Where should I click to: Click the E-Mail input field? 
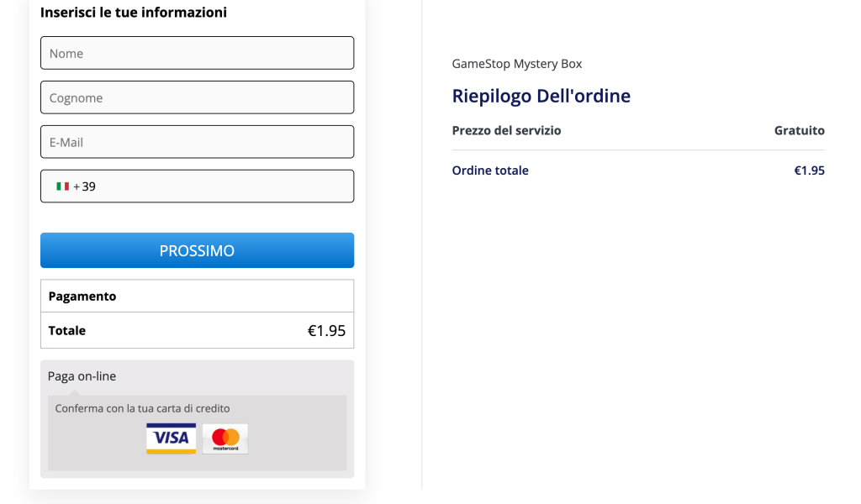click(x=197, y=141)
